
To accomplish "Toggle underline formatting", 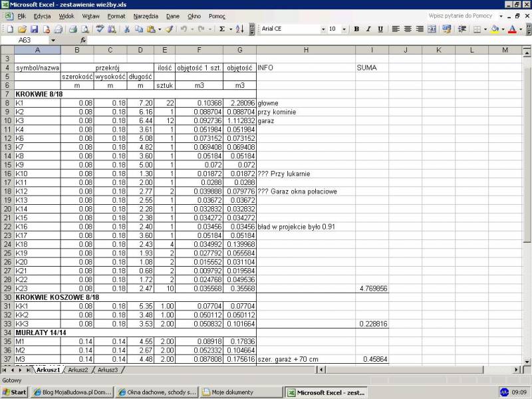I will 380,29.
